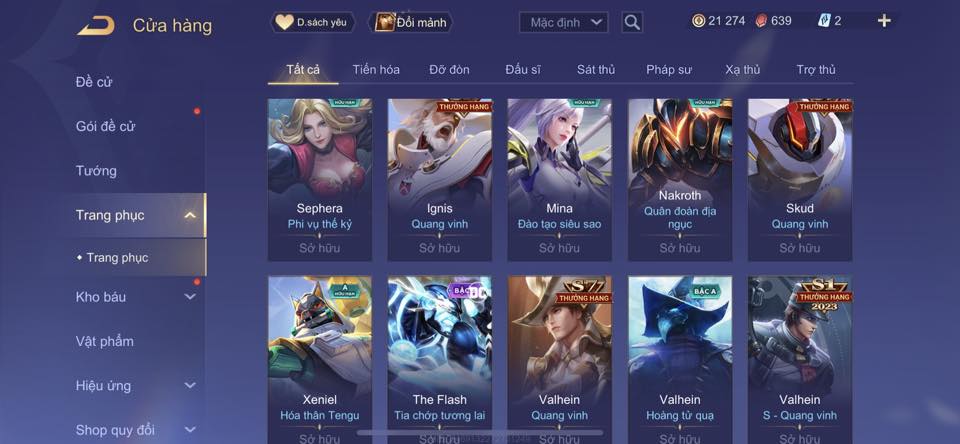Go to Gói đề cử in sidebar
This screenshot has width=960, height=444.
105,126
